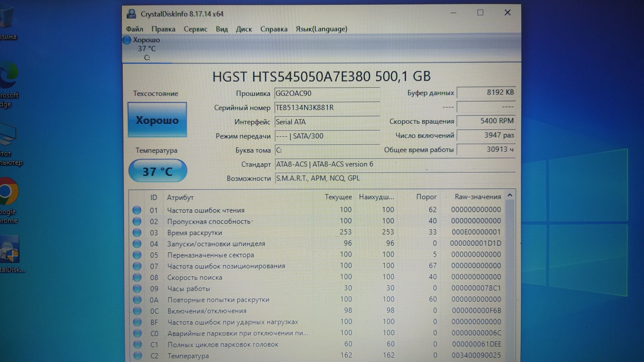This screenshot has width=644, height=362.
Task: Click status circle for attribute 02
Action: pos(137,221)
